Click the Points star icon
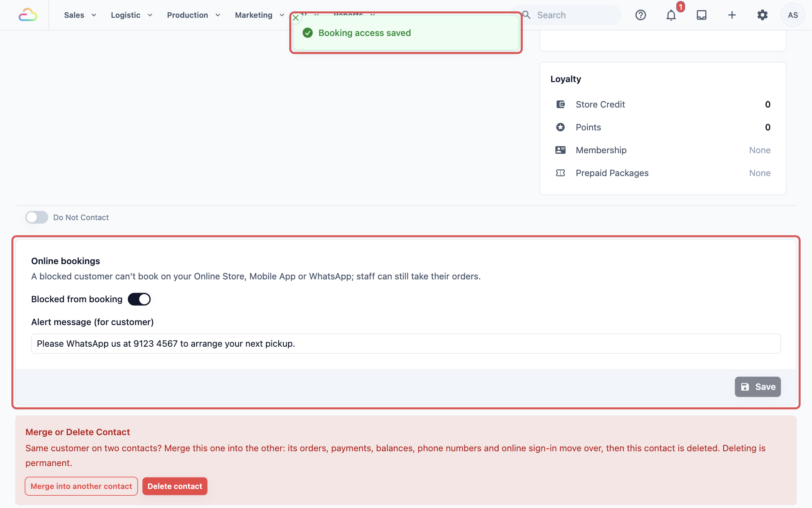The height and width of the screenshot is (508, 812). coord(560,127)
